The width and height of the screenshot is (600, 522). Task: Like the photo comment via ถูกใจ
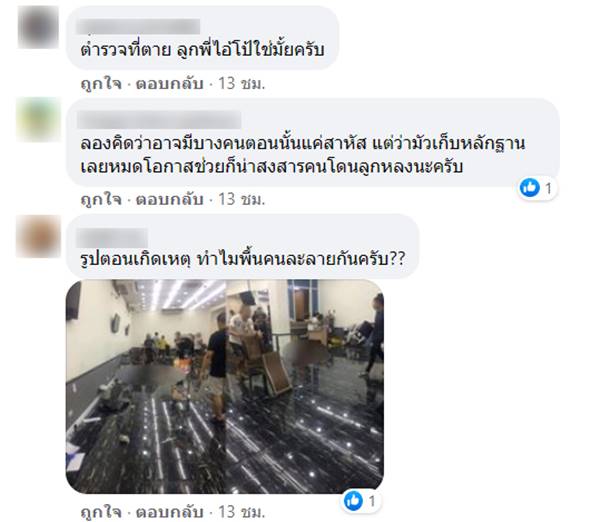coord(101,512)
